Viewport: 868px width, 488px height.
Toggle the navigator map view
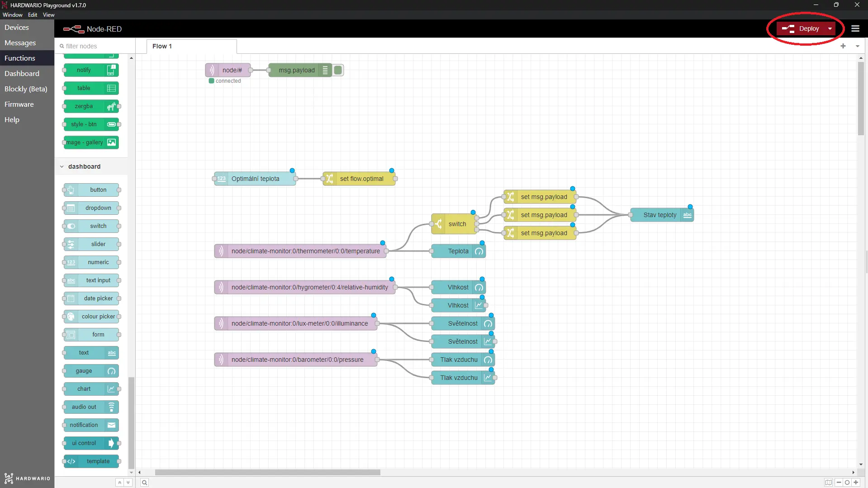click(x=828, y=483)
